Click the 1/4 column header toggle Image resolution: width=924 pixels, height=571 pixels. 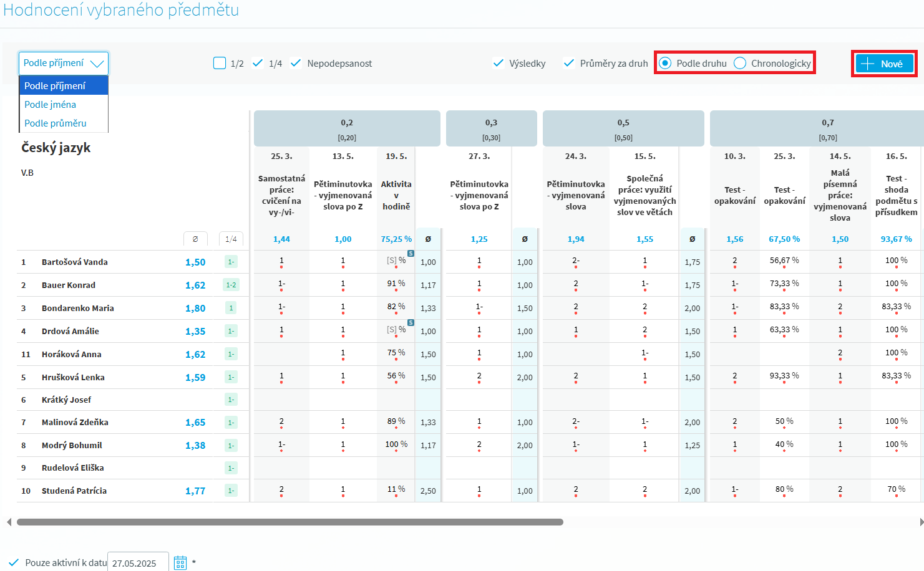[231, 239]
